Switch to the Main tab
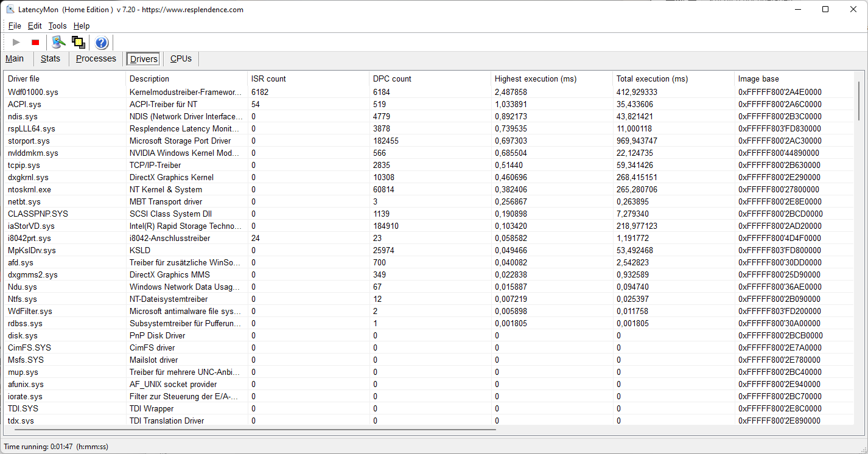The height and width of the screenshot is (454, 868). point(15,58)
